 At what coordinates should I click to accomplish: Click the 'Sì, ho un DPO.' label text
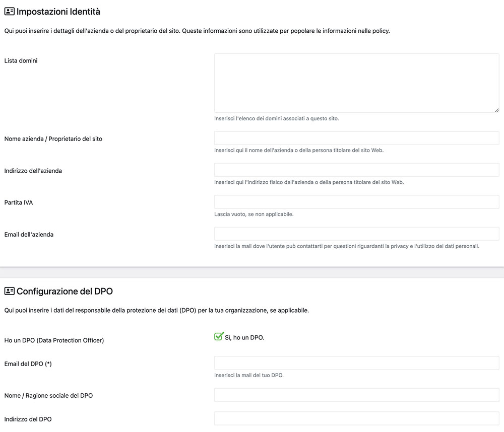[244, 337]
